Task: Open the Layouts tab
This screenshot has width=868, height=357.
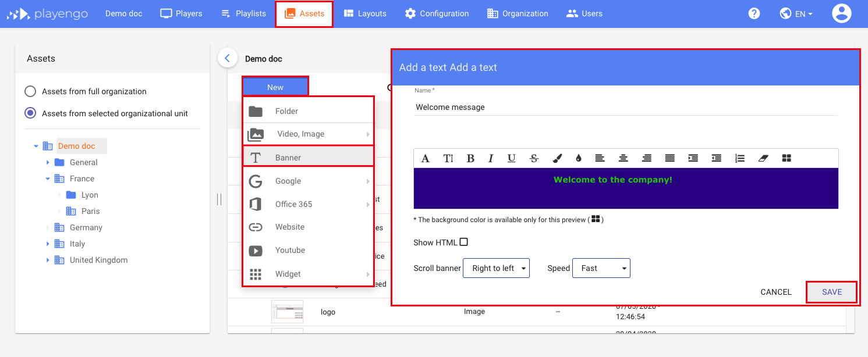Action: click(x=365, y=13)
